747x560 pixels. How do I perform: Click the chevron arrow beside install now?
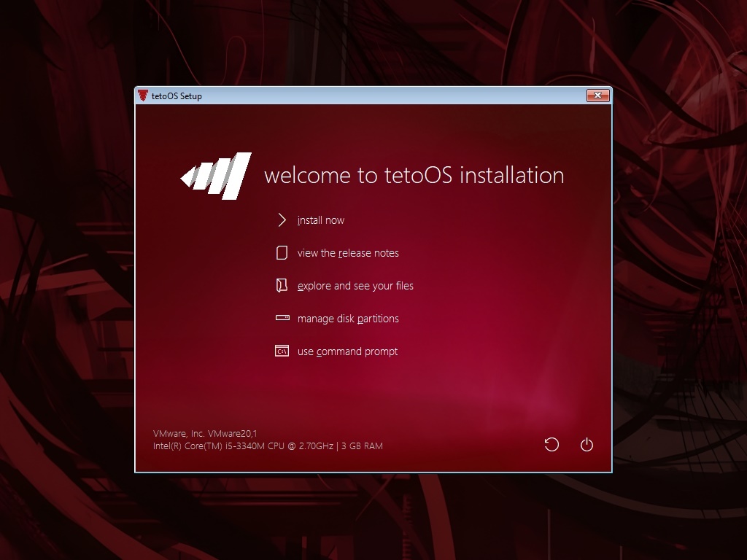click(282, 220)
